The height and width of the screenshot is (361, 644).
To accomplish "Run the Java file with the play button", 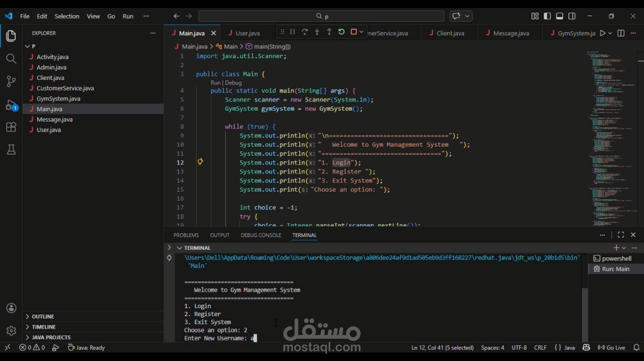I will pyautogui.click(x=602, y=33).
